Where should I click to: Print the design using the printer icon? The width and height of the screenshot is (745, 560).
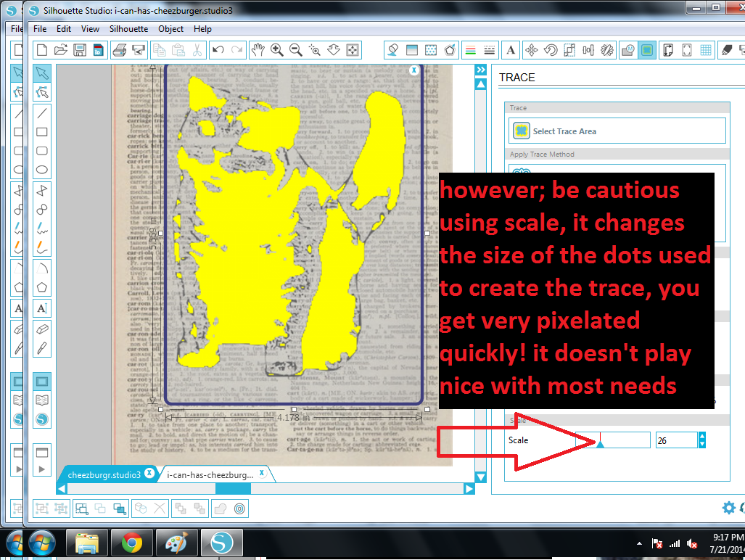tap(120, 50)
